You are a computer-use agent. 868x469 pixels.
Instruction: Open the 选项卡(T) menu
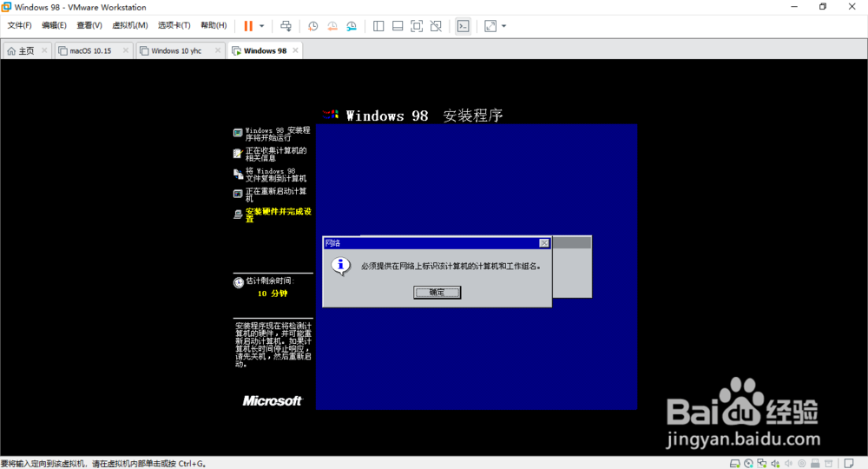point(174,25)
